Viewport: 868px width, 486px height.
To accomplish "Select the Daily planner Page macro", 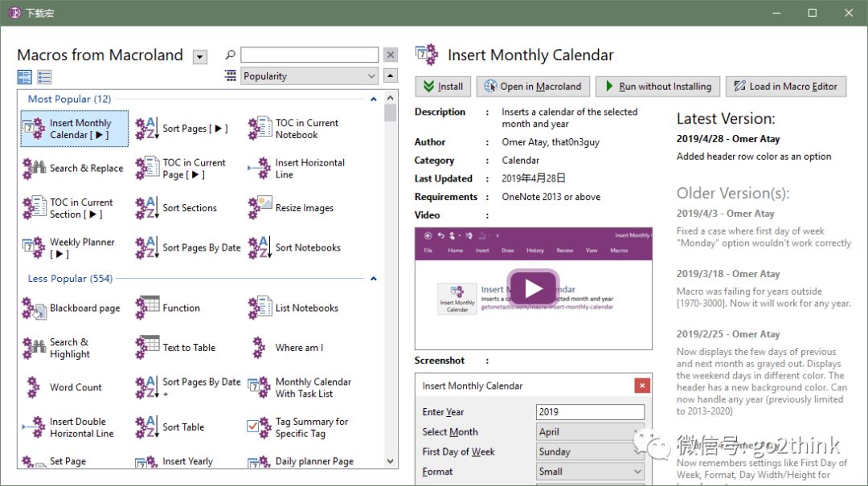I will [x=301, y=461].
